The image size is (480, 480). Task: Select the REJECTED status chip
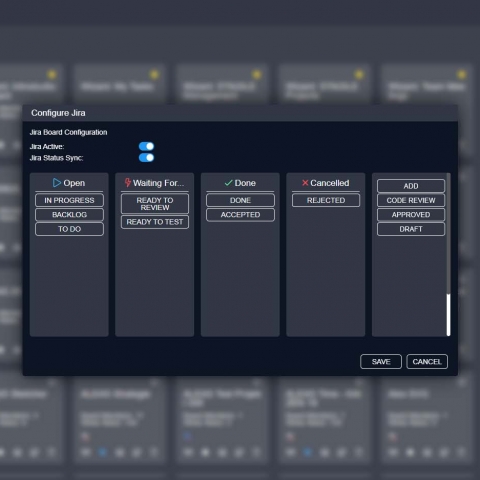tap(326, 200)
